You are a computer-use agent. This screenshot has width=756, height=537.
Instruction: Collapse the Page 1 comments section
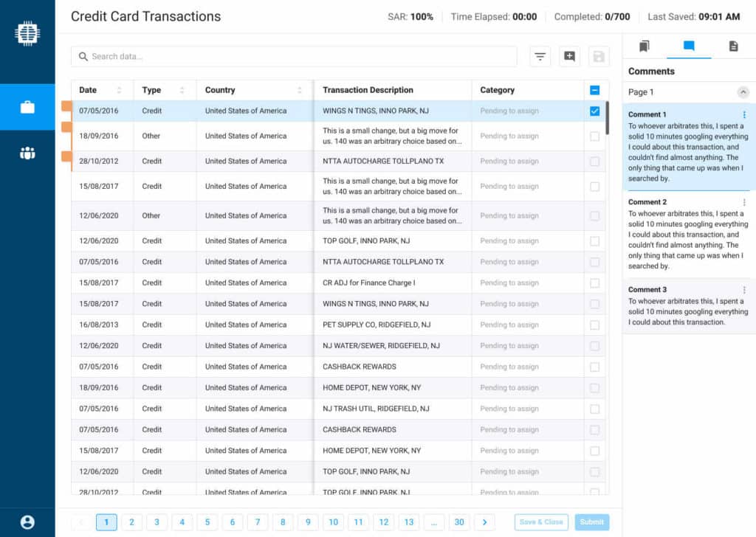[743, 92]
